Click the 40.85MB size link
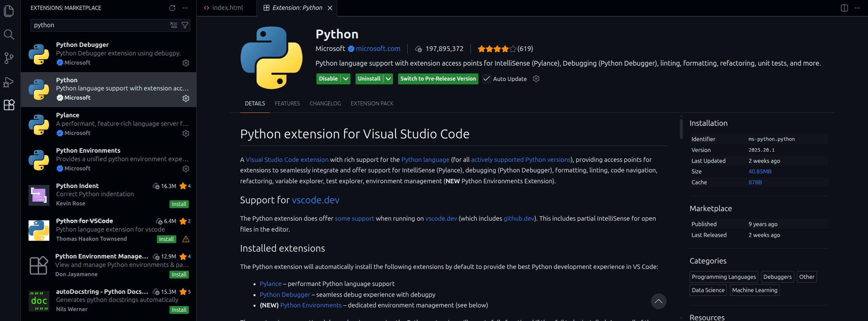The height and width of the screenshot is (321, 868). click(x=760, y=171)
